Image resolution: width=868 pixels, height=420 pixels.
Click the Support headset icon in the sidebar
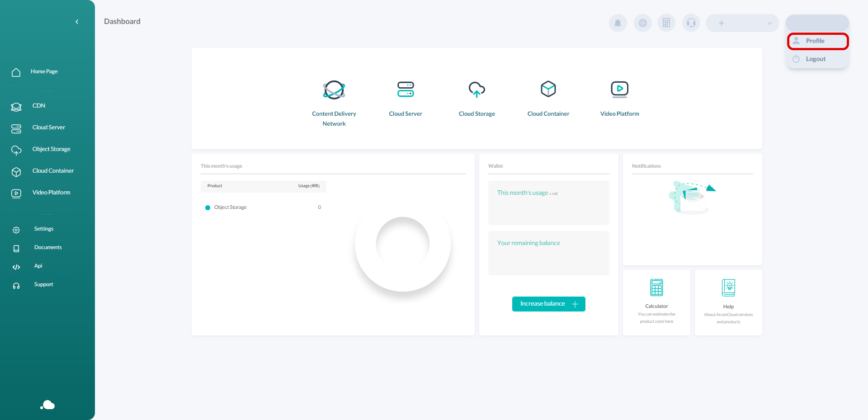(16, 286)
